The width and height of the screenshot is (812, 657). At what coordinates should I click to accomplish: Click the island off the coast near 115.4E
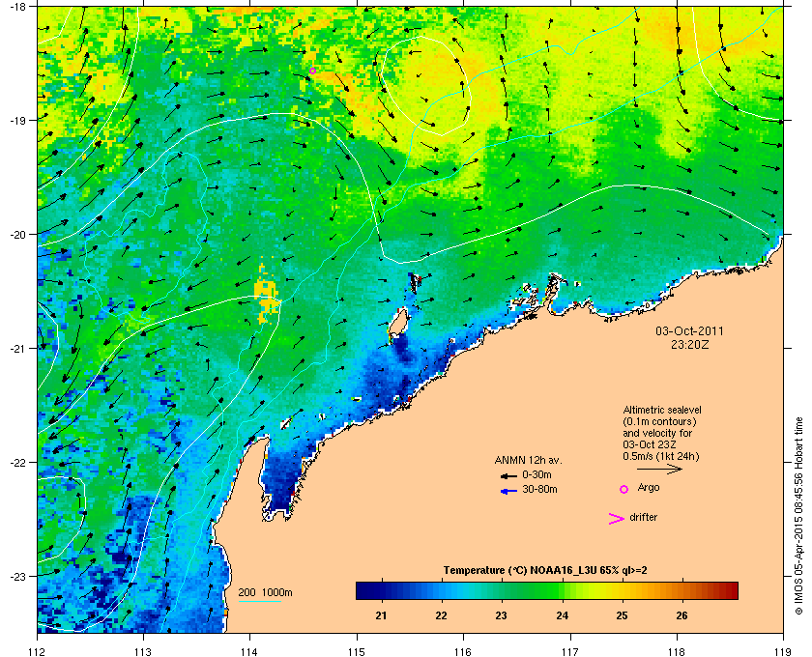[x=397, y=324]
